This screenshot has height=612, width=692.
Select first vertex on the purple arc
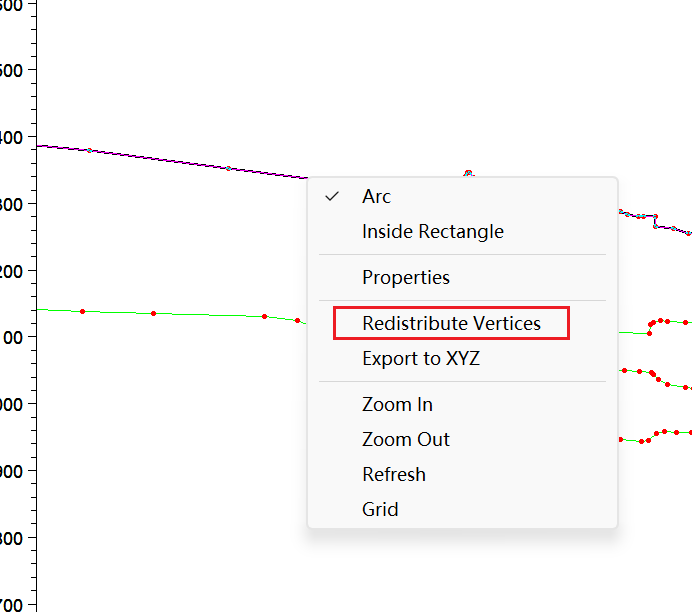90,150
